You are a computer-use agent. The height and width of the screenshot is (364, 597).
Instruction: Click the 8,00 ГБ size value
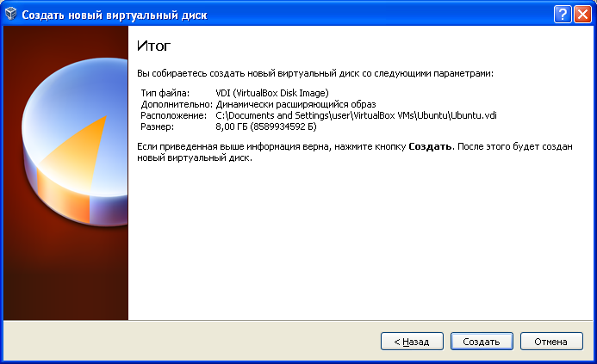point(266,126)
